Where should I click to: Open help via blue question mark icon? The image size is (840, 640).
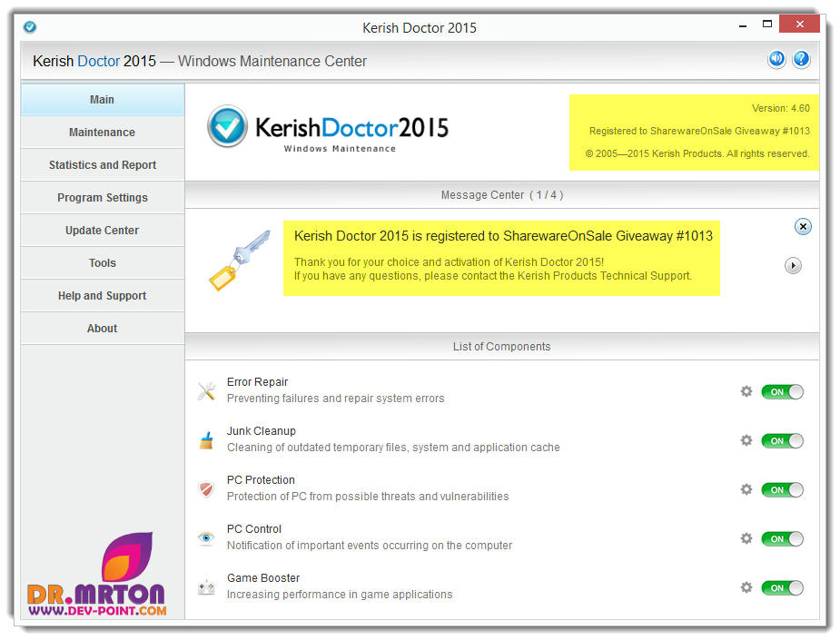coord(801,59)
